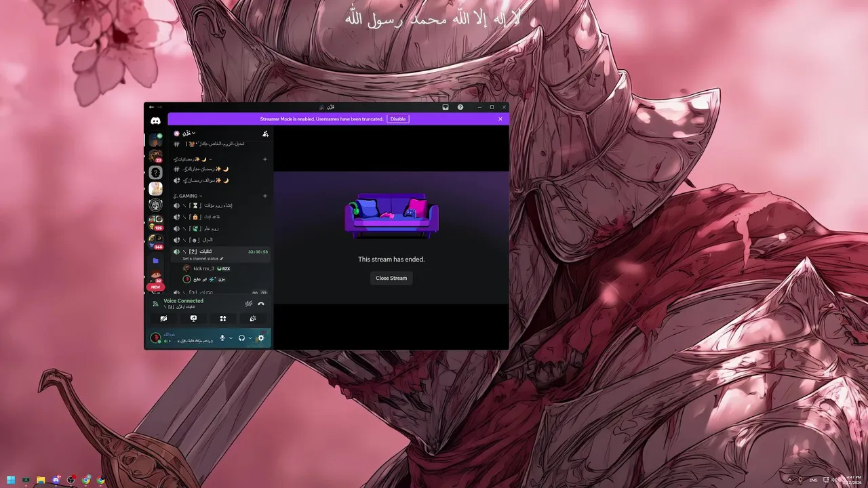Open voice channel with lock emoji

pos(222,217)
